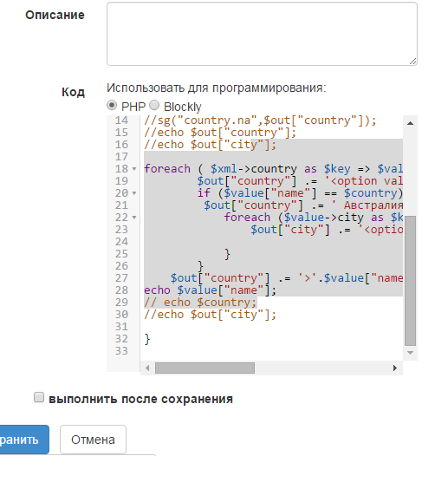Click the horizontal scroll right arrow
This screenshot has height=482, width=448.
coord(395,368)
